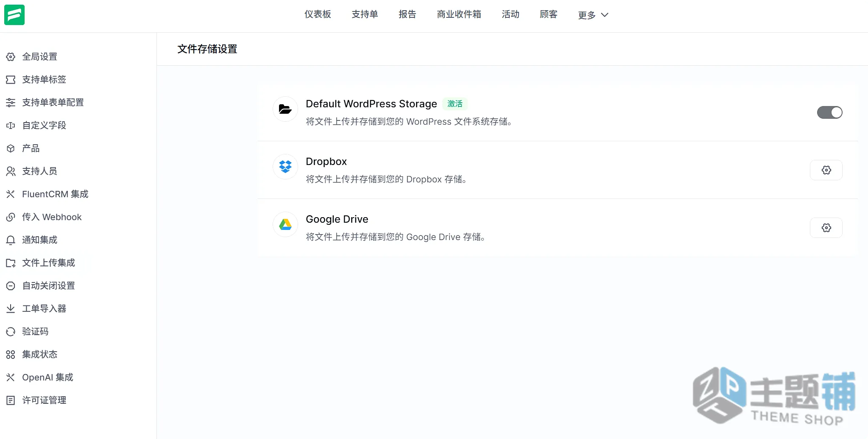Open the 支持单 menu item
868x439 pixels.
[x=365, y=14]
